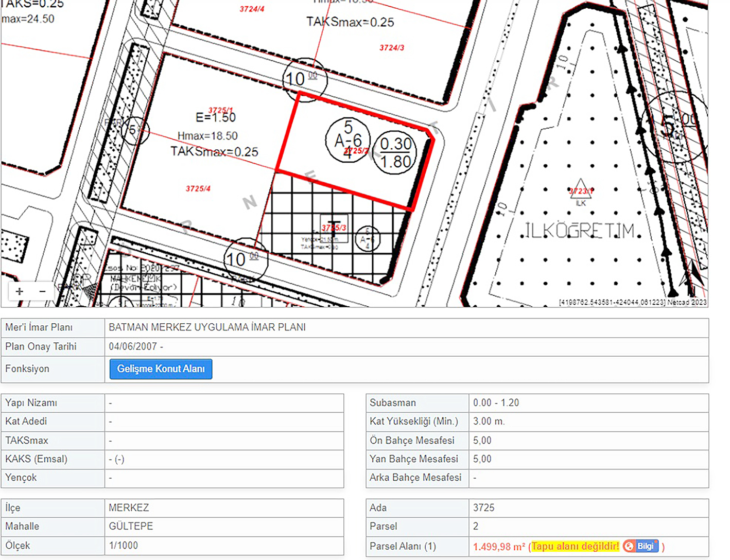Click the Netcad 2023 attribution text
The width and height of the screenshot is (730, 560).
point(687,302)
